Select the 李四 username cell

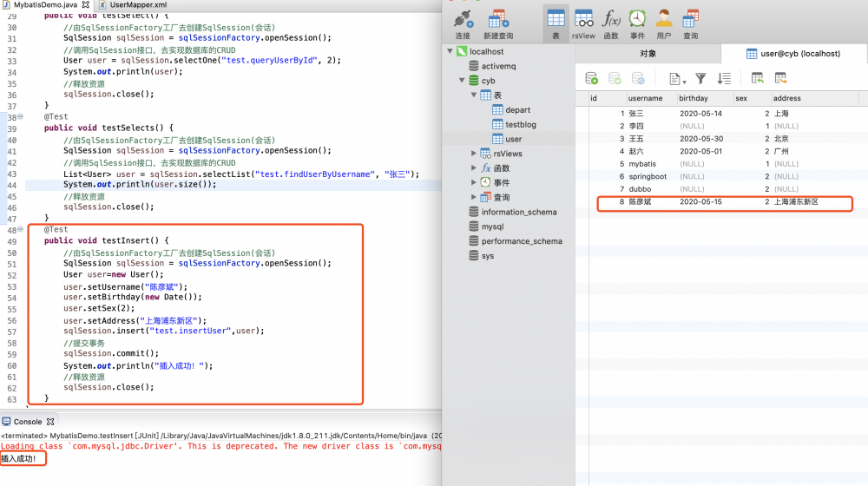[x=636, y=126]
